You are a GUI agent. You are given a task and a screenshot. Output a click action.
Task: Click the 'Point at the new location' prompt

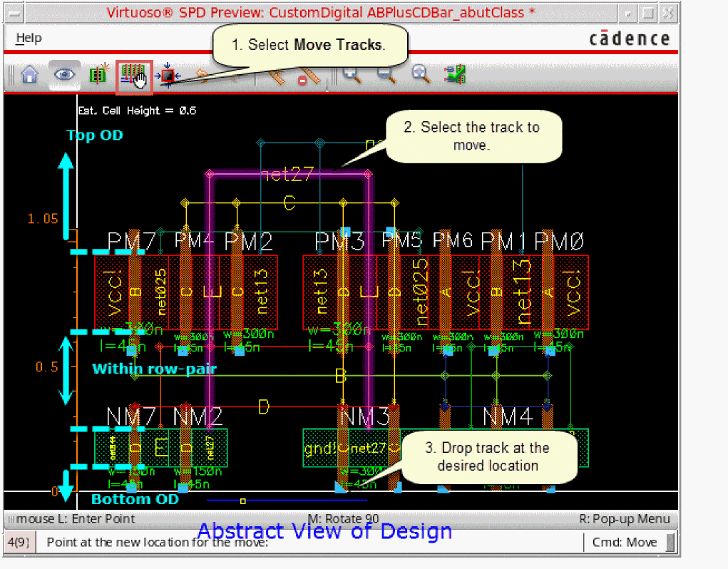tap(158, 542)
